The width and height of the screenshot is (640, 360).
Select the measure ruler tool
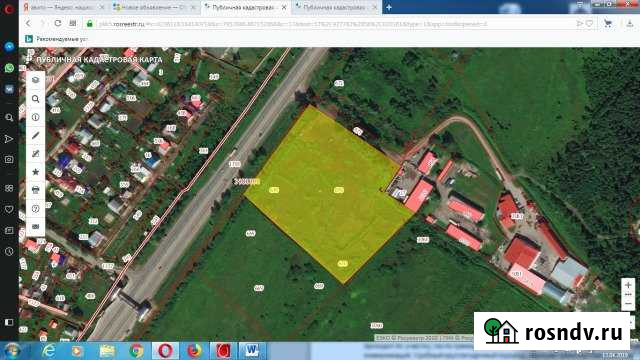pyautogui.click(x=36, y=135)
